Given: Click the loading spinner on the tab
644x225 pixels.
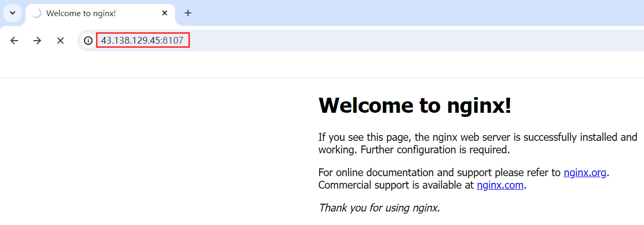Looking at the screenshot, I should point(36,14).
